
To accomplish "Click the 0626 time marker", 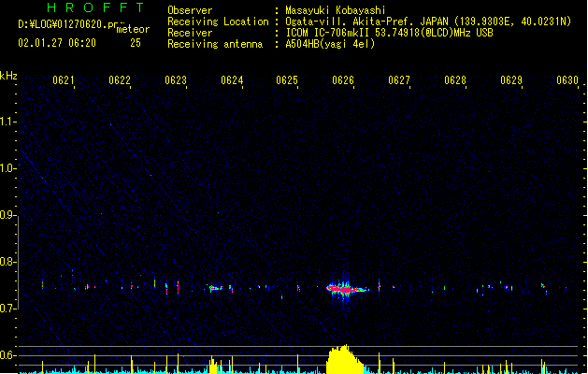I will [343, 80].
